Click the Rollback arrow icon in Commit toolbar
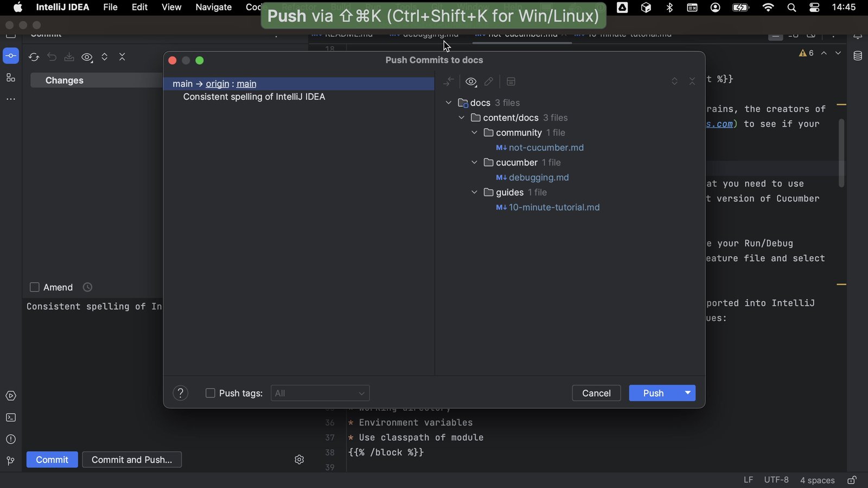868x488 pixels. [52, 57]
